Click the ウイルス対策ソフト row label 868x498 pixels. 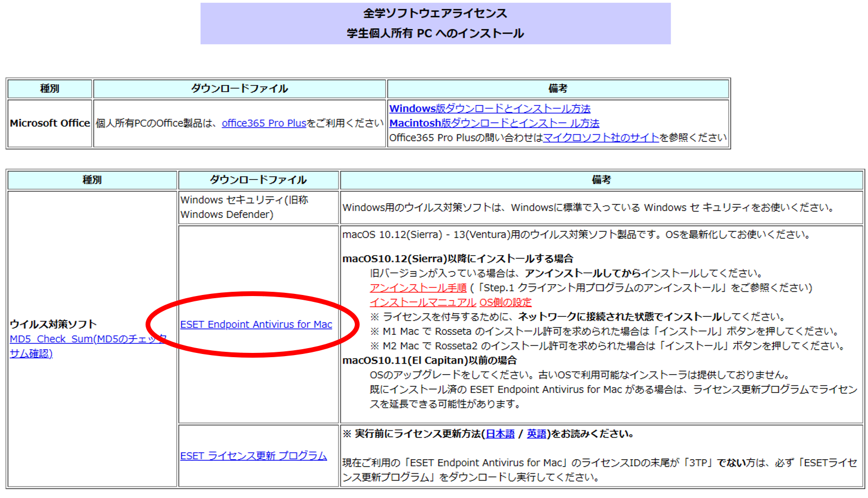pyautogui.click(x=53, y=324)
